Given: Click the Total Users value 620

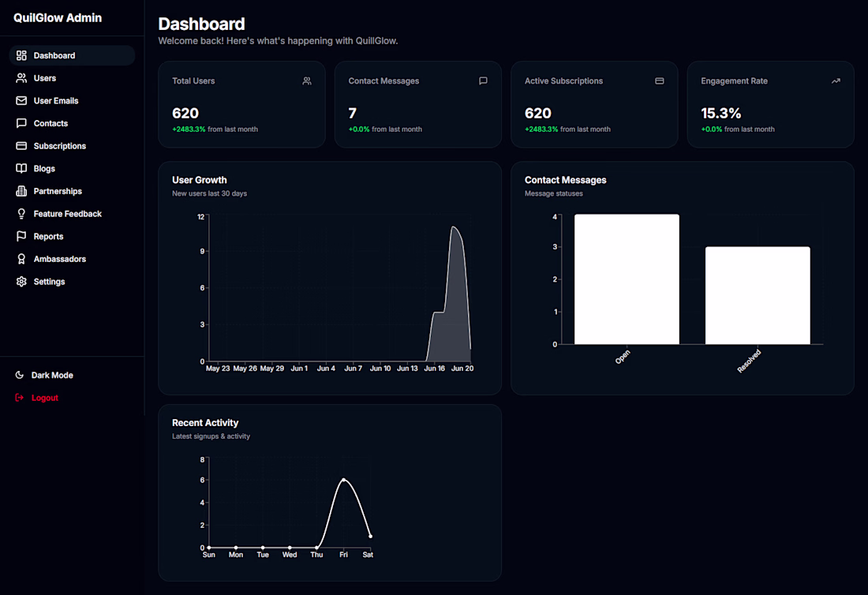Looking at the screenshot, I should coord(185,114).
